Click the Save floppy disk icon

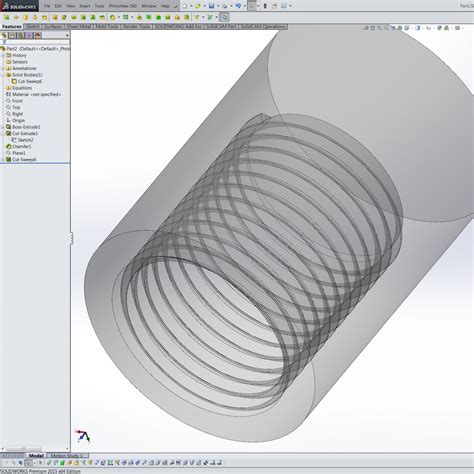tap(211, 6)
